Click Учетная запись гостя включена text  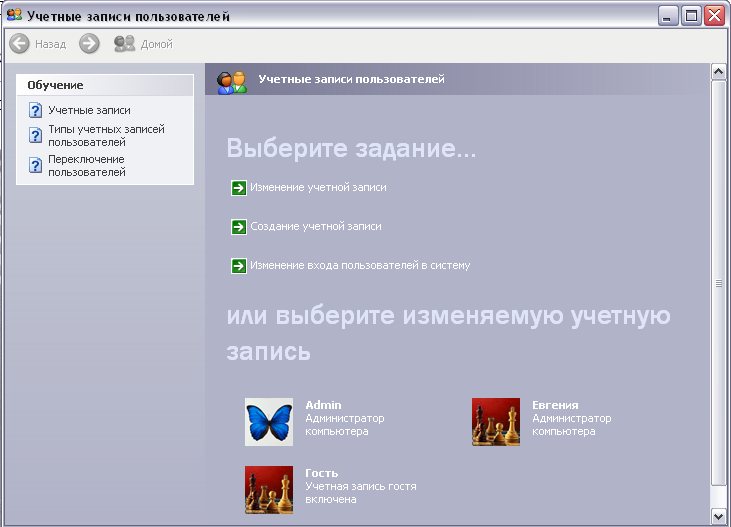click(x=361, y=493)
